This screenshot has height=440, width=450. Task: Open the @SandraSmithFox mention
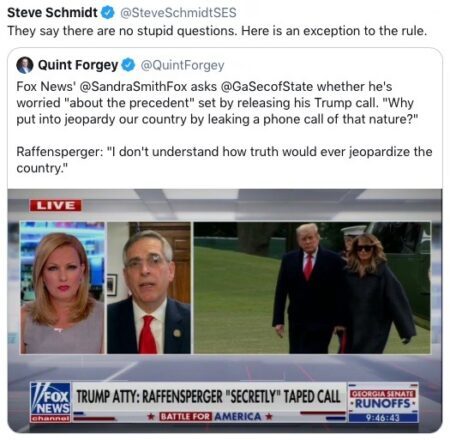pos(133,87)
